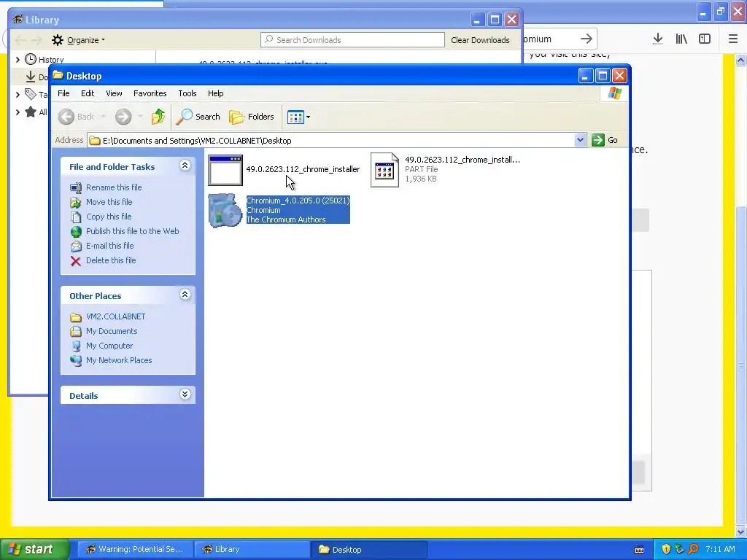Click E-mail this file
Viewport: 747px width, 560px height.
[x=109, y=246]
